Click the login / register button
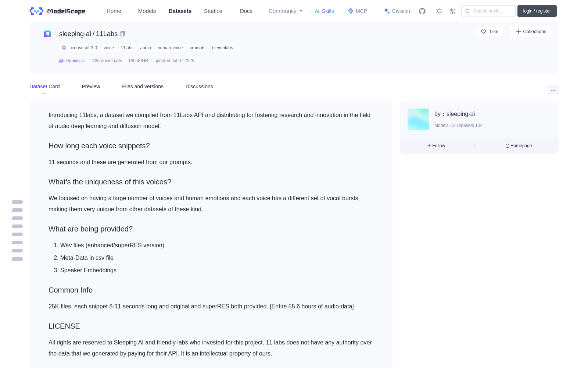This screenshot has width=588, height=368. point(537,11)
